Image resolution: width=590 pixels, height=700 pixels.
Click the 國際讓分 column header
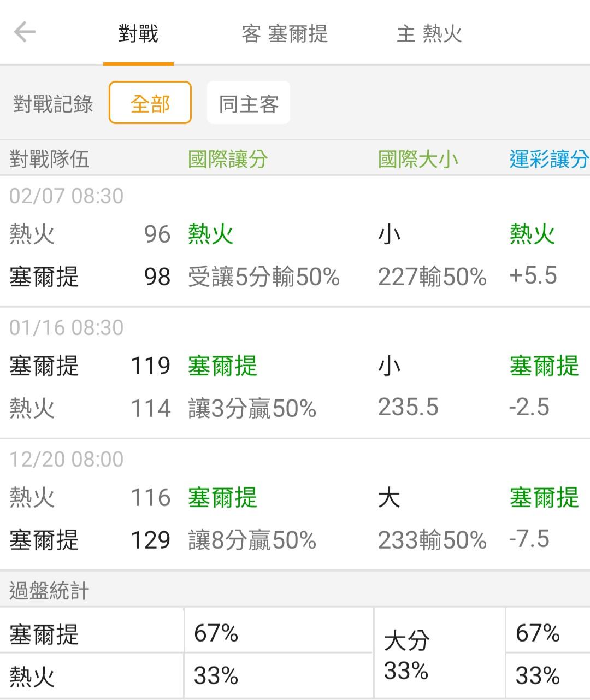228,159
